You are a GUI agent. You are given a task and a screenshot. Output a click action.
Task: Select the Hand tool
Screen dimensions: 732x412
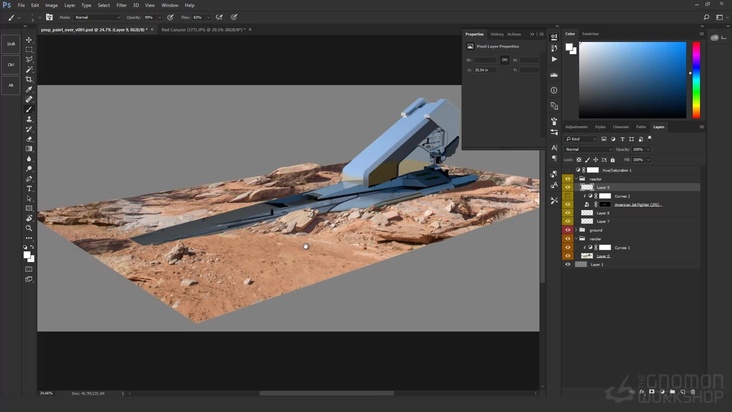point(29,218)
